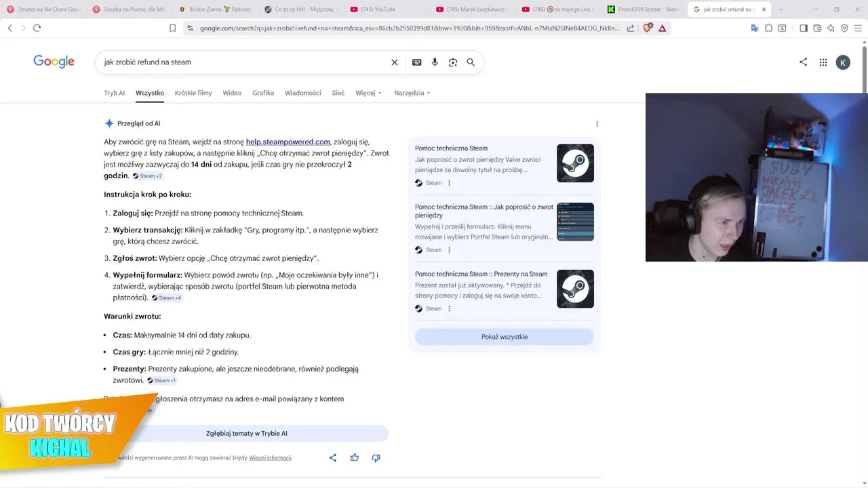Click Zgłębiaj tematy w Trybie AI button
This screenshot has width=868, height=488.
point(247,433)
